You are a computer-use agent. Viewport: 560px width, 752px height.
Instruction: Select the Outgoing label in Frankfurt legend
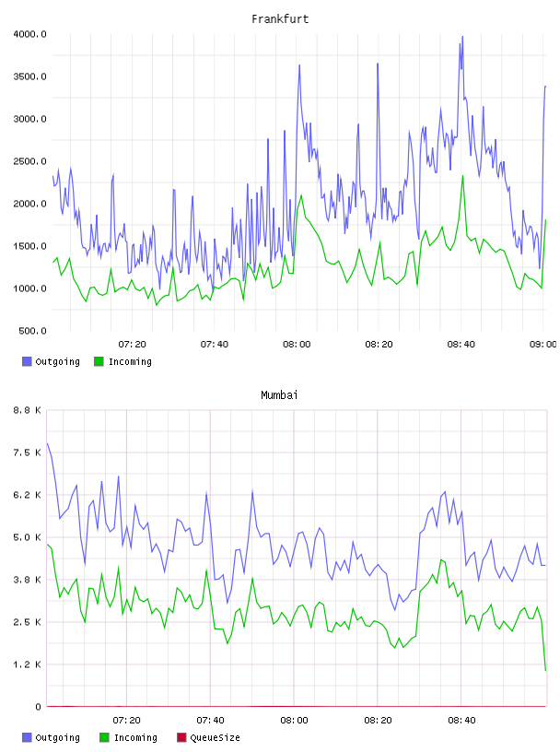click(x=57, y=361)
